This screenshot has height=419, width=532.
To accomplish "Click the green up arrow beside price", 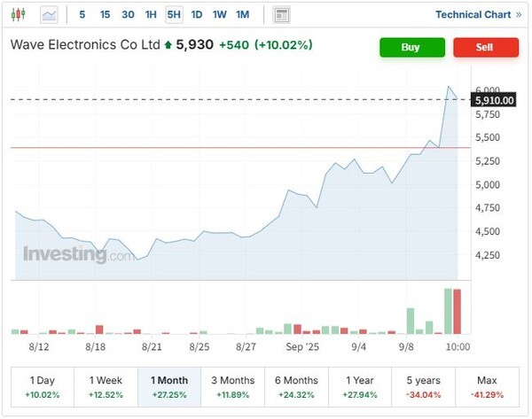I will click(168, 44).
